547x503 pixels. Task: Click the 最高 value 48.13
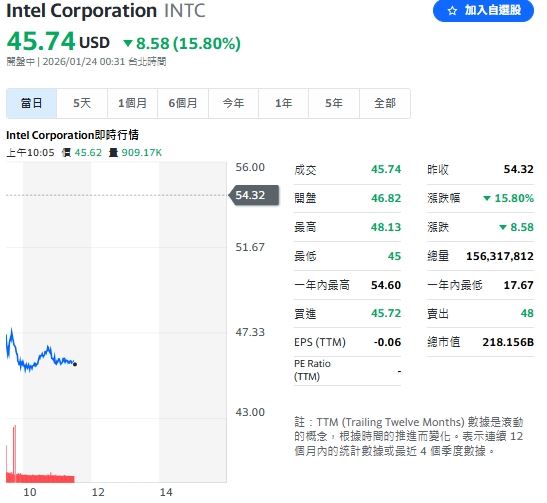tap(386, 227)
